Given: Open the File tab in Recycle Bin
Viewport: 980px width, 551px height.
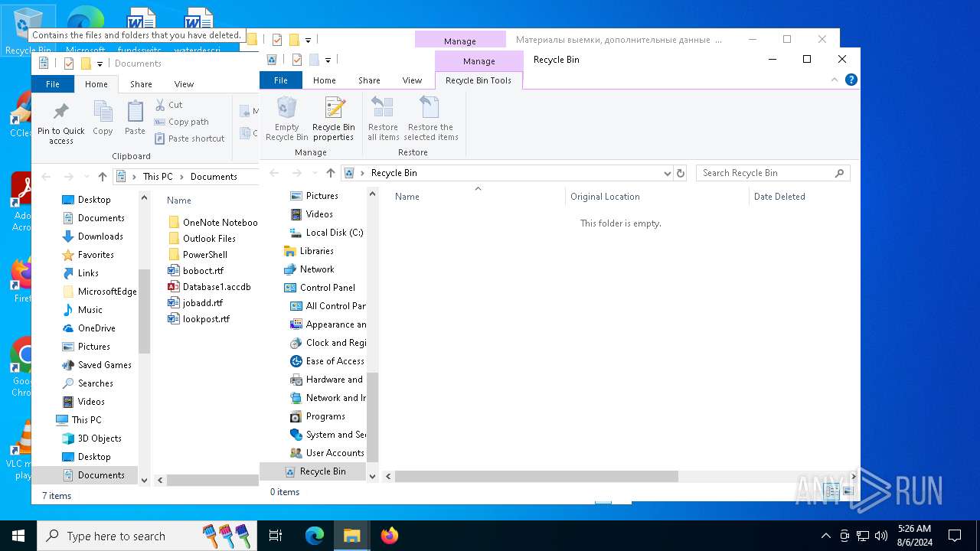Looking at the screenshot, I should tap(281, 80).
